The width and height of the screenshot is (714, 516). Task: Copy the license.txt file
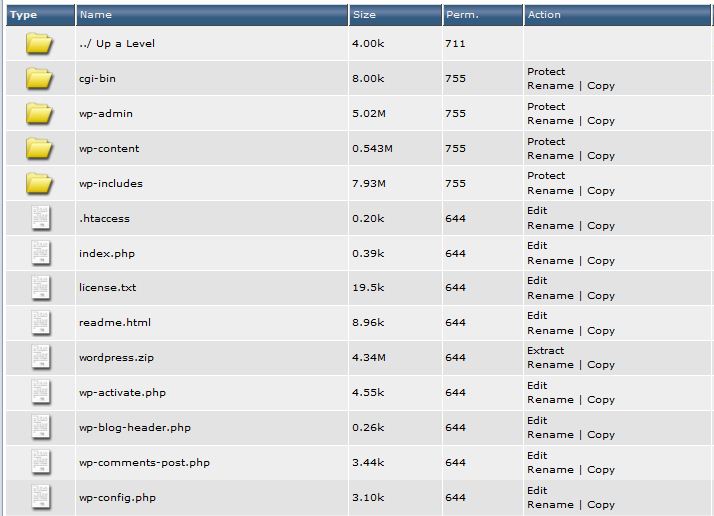coord(601,296)
